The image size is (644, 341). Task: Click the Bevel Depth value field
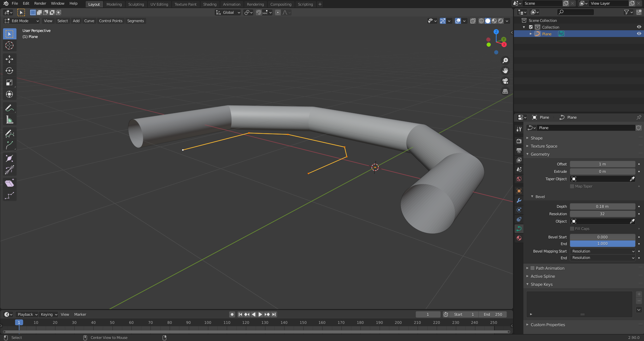pyautogui.click(x=602, y=206)
